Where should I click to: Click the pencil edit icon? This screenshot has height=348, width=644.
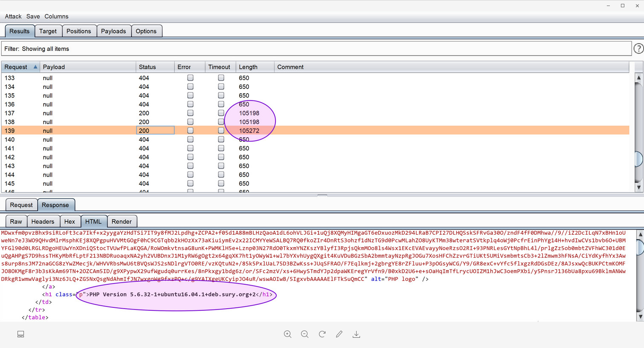pos(339,334)
